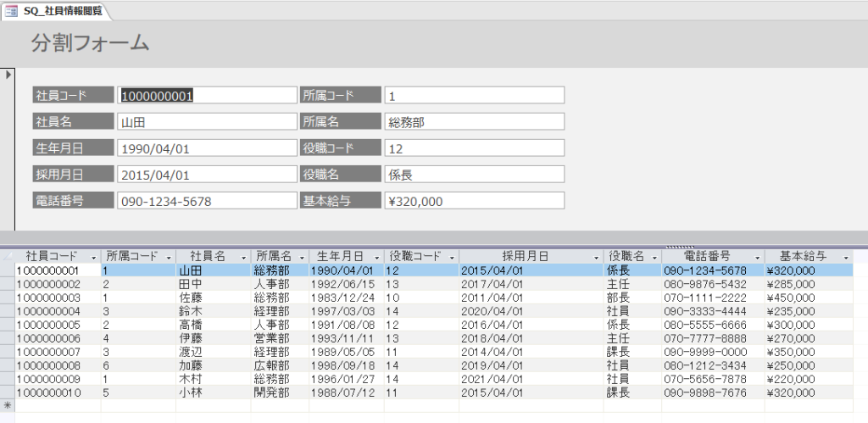Click into the 社員名 field showing 山田
The image size is (868, 423).
[x=207, y=121]
